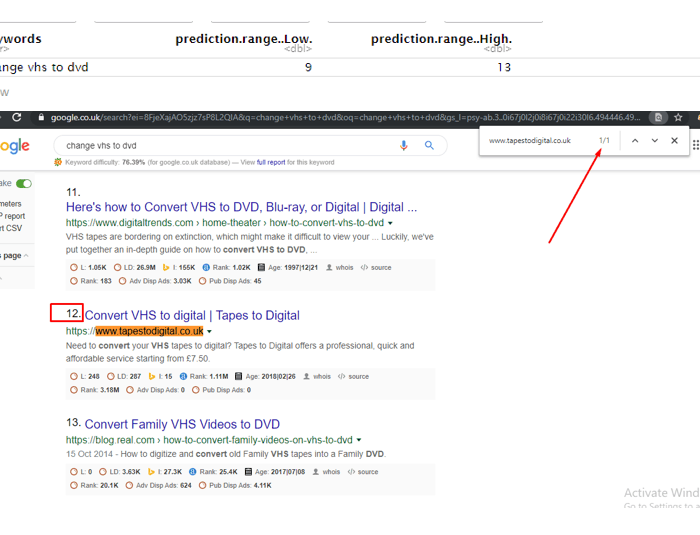Click blog.real.com Bing I: 27.3K metric
This screenshot has height=535, width=700.
click(x=165, y=472)
